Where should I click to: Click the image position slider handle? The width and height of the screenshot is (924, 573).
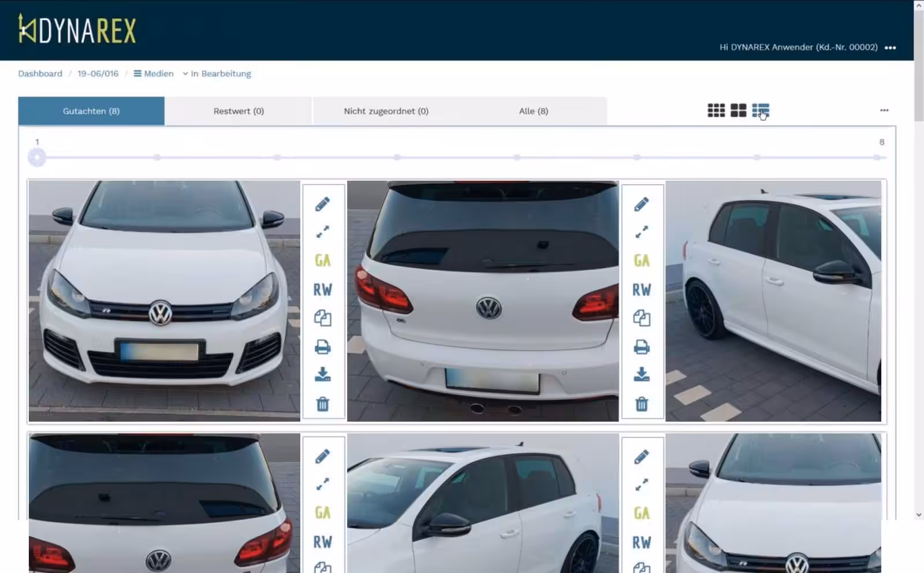click(37, 157)
